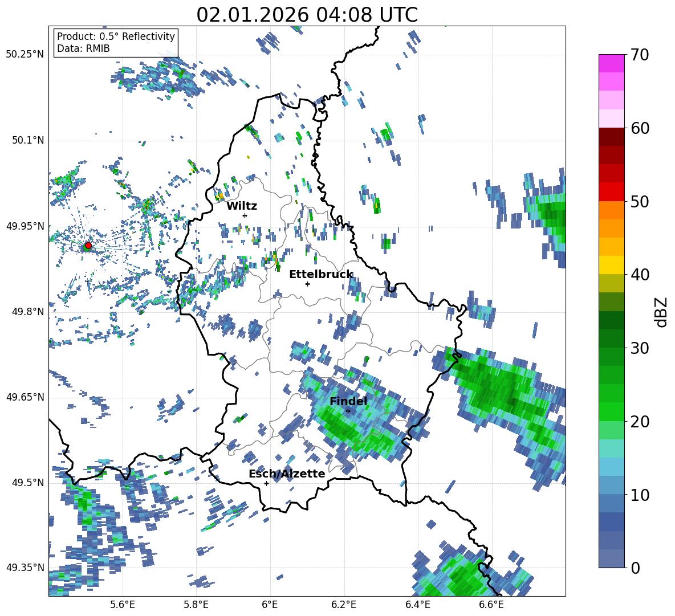The height and width of the screenshot is (616, 675).
Task: Click the Ettelbruck city label
Action: (x=321, y=275)
